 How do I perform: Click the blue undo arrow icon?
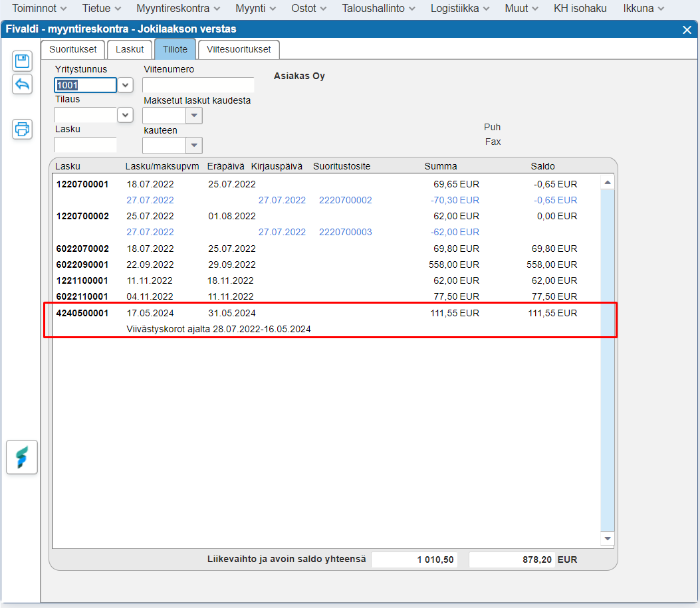coord(22,84)
